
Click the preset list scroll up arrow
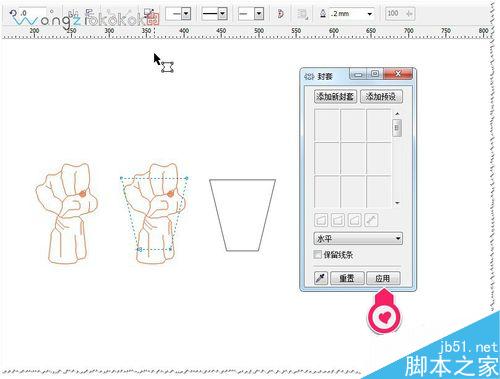pos(397,114)
